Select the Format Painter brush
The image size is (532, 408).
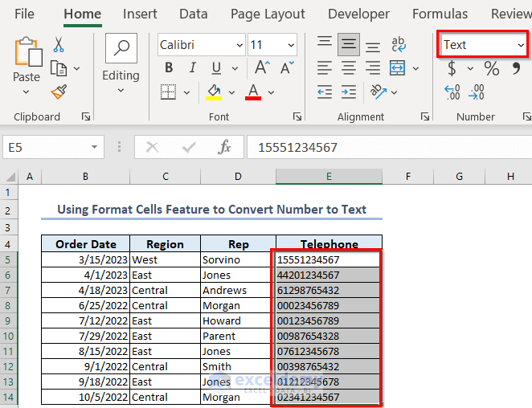point(59,92)
